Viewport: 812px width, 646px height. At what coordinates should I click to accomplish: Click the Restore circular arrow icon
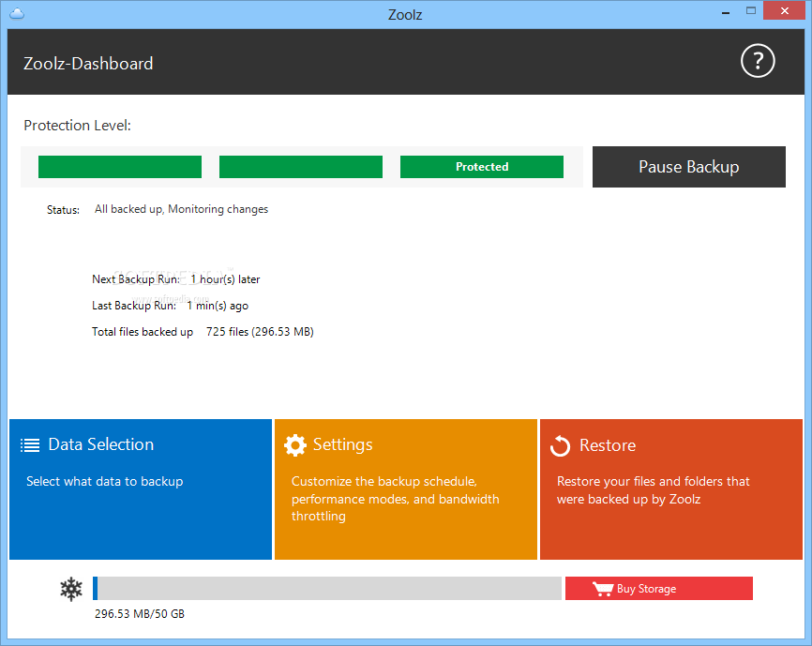click(560, 445)
